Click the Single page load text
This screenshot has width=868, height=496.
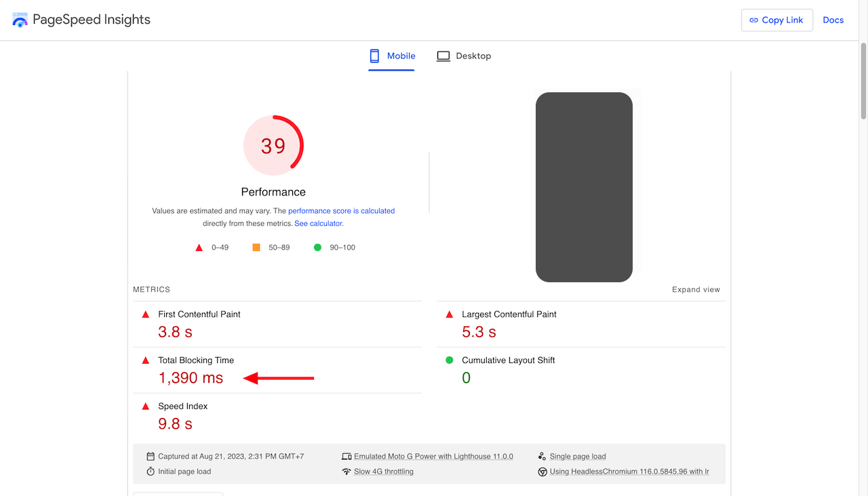(x=578, y=457)
